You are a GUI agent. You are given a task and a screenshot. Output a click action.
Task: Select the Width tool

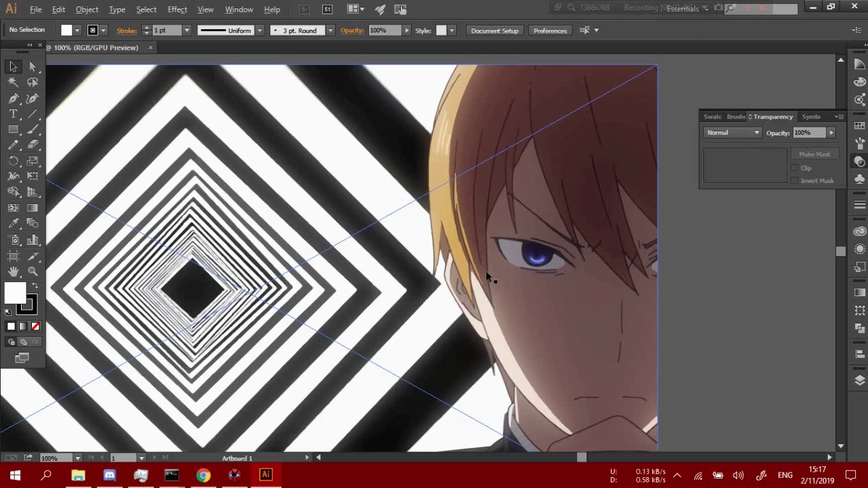pyautogui.click(x=13, y=177)
